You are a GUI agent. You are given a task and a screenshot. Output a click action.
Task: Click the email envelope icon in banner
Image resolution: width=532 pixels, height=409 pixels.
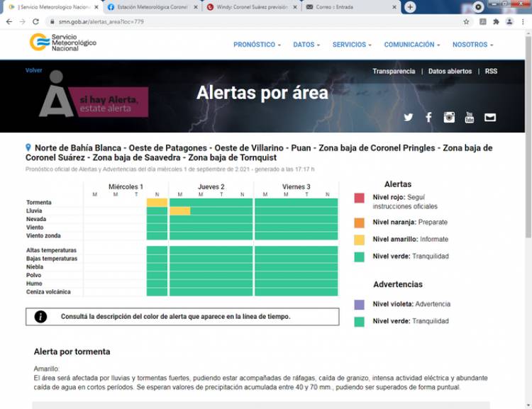pyautogui.click(x=490, y=118)
